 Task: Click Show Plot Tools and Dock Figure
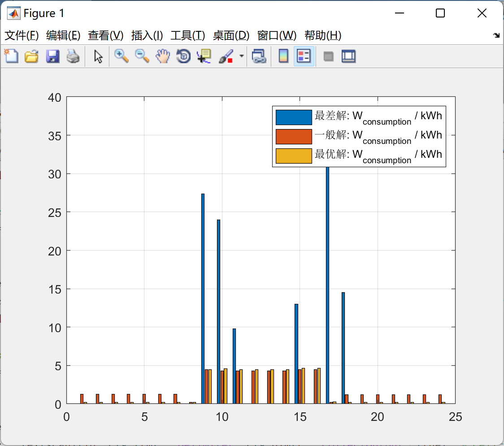pyautogui.click(x=348, y=56)
